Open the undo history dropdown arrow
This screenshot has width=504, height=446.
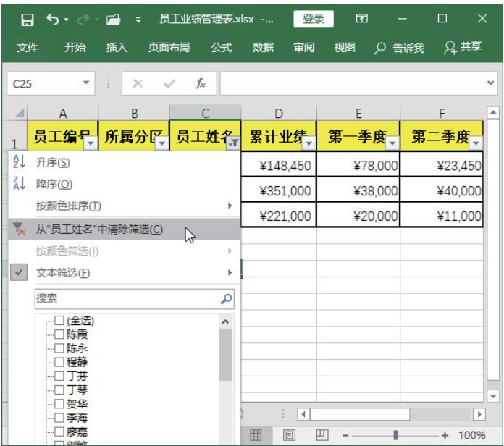(66, 20)
